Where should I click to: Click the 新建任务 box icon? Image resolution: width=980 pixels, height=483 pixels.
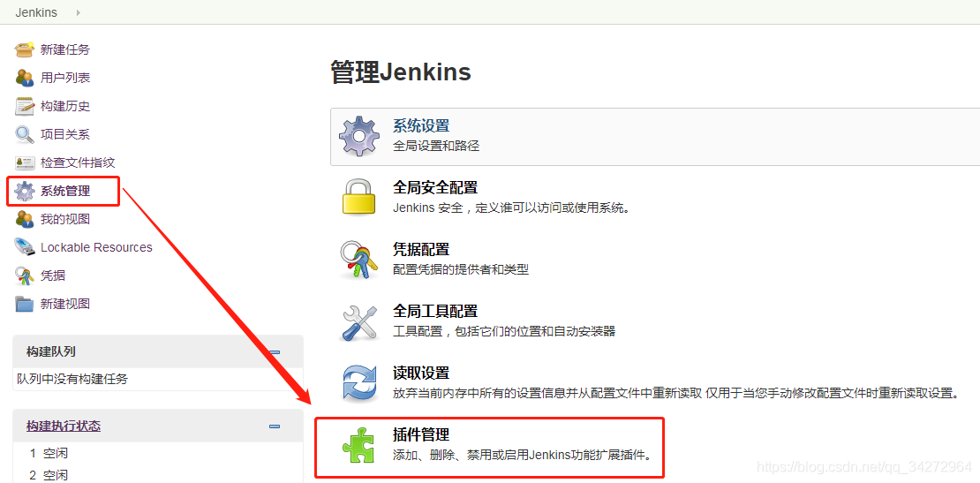(25, 49)
